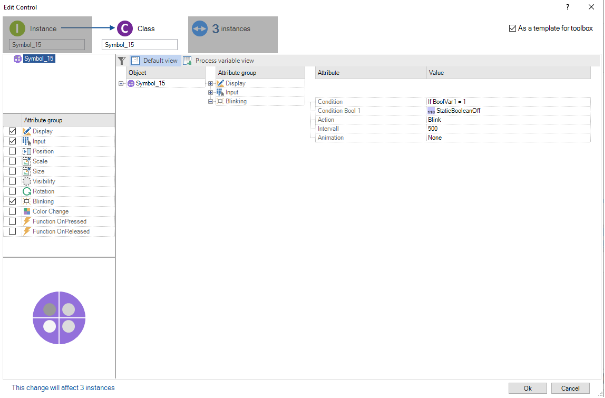
Task: Enable the Position attribute group checkbox
Action: tap(13, 151)
